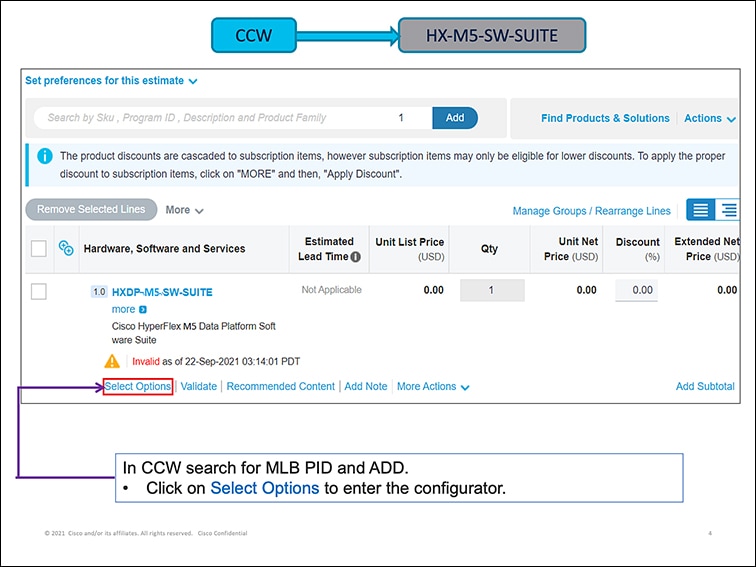The width and height of the screenshot is (756, 567).
Task: Click the blue info icon in the discount banner
Action: pyautogui.click(x=45, y=156)
